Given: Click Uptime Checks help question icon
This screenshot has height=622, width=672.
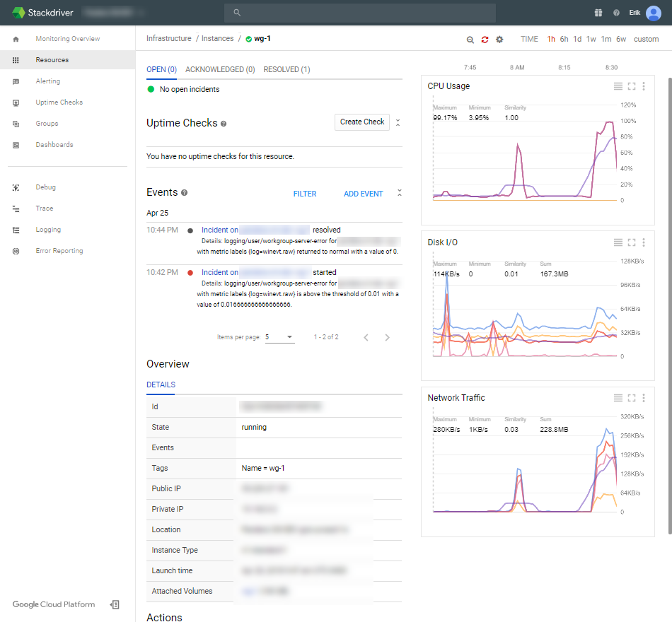Looking at the screenshot, I should tap(224, 124).
